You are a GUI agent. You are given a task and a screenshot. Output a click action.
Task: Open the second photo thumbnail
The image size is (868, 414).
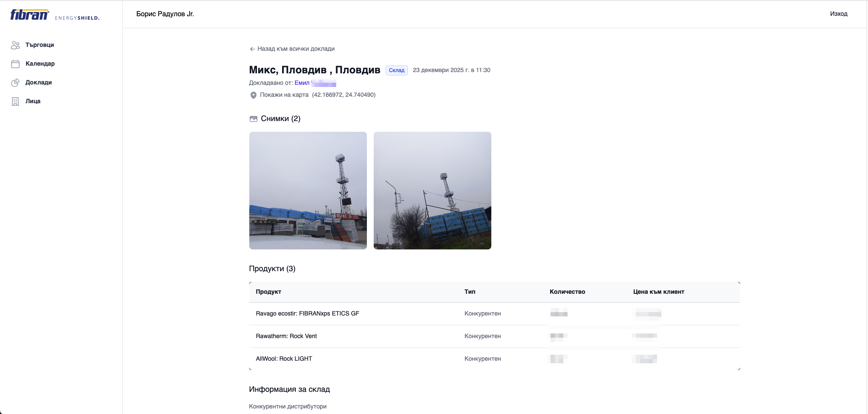tap(432, 191)
